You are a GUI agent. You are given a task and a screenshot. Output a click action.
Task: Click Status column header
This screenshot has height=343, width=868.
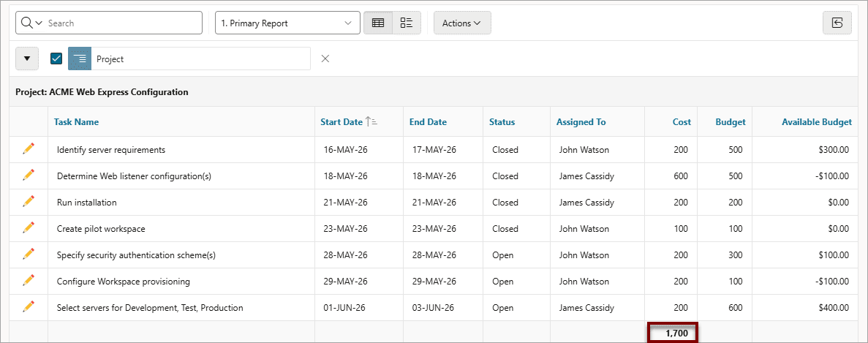tap(502, 122)
